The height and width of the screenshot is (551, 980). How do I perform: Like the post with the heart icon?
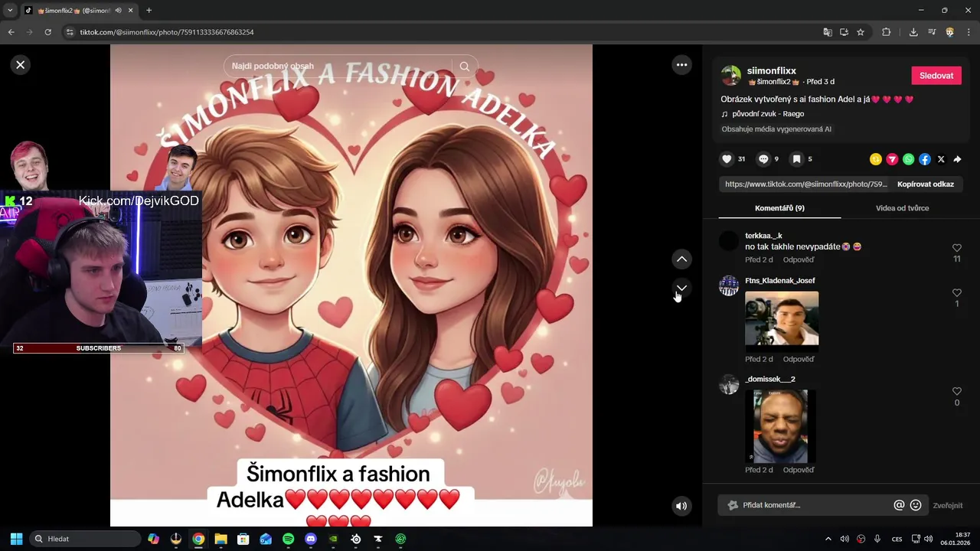pos(727,159)
